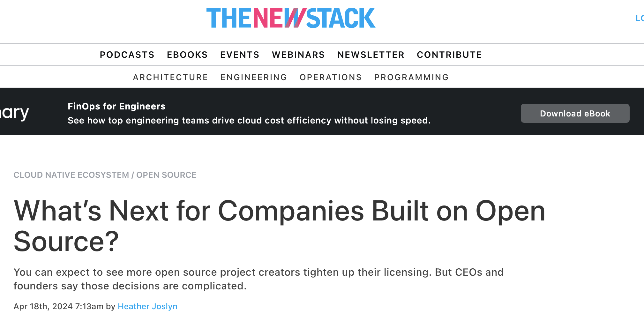
Task: View the Programming category
Action: 411,78
